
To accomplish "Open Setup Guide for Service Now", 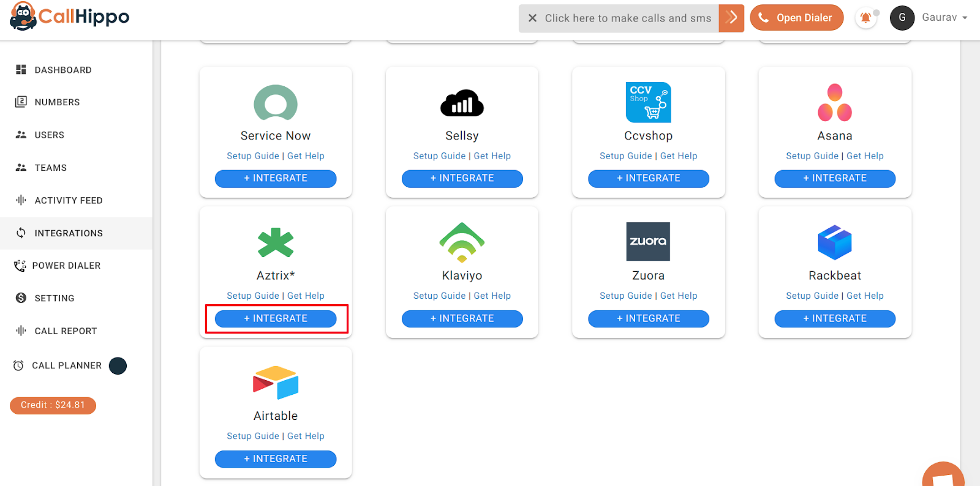I will click(253, 156).
